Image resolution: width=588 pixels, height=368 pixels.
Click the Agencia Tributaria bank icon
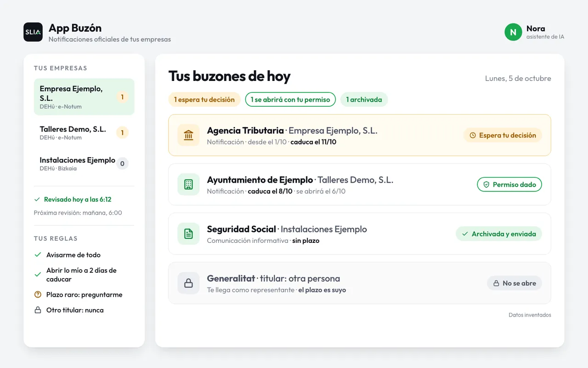coord(188,135)
